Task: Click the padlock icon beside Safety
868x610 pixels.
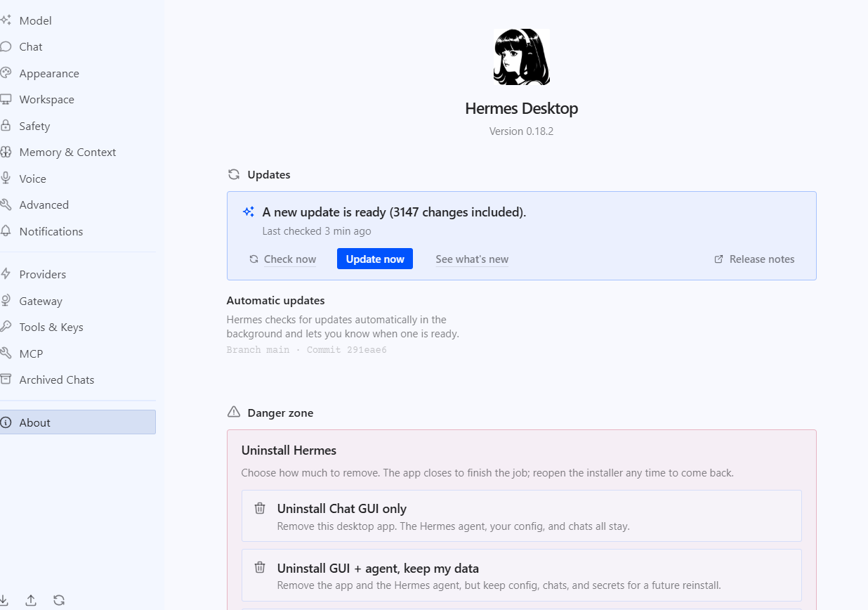Action: 6,126
